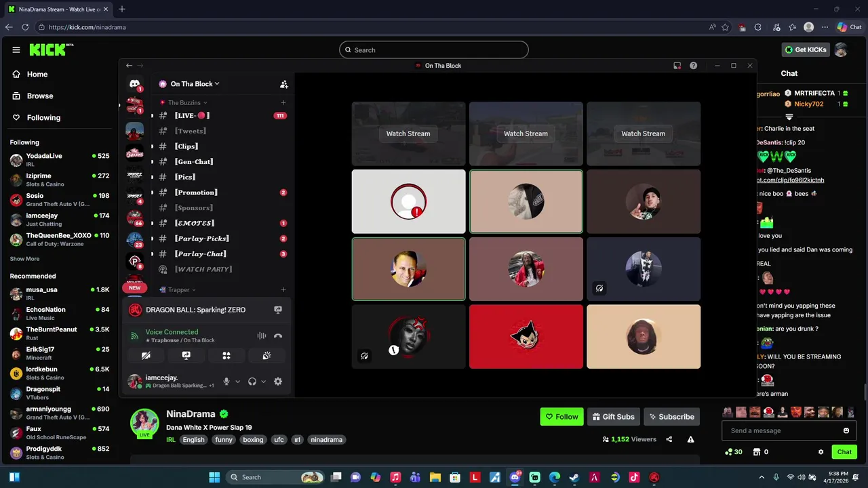Mute microphone in Discord user panel
The image size is (868, 488).
pos(226,382)
